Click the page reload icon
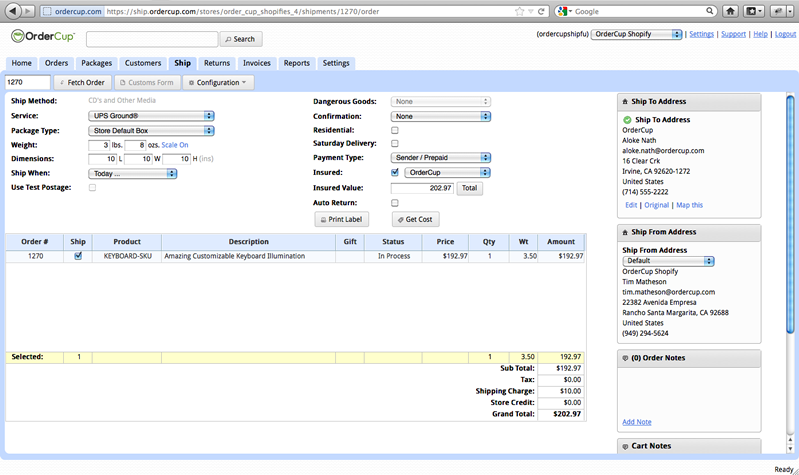This screenshot has width=799, height=475. pyautogui.click(x=541, y=11)
